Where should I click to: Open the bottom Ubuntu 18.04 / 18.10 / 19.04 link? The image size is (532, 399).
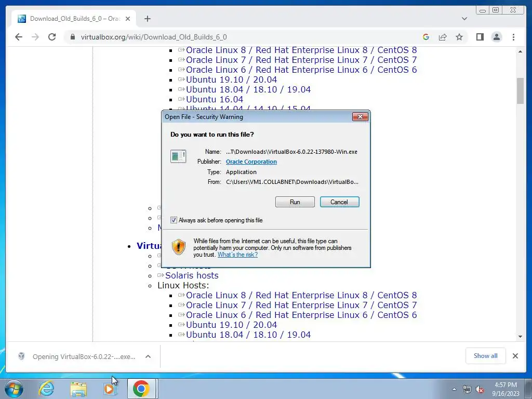click(248, 335)
